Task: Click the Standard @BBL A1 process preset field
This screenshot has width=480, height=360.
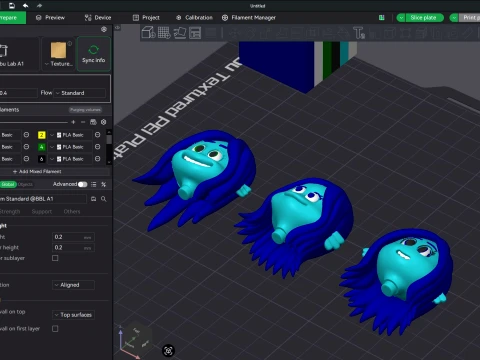Action: tap(43, 199)
